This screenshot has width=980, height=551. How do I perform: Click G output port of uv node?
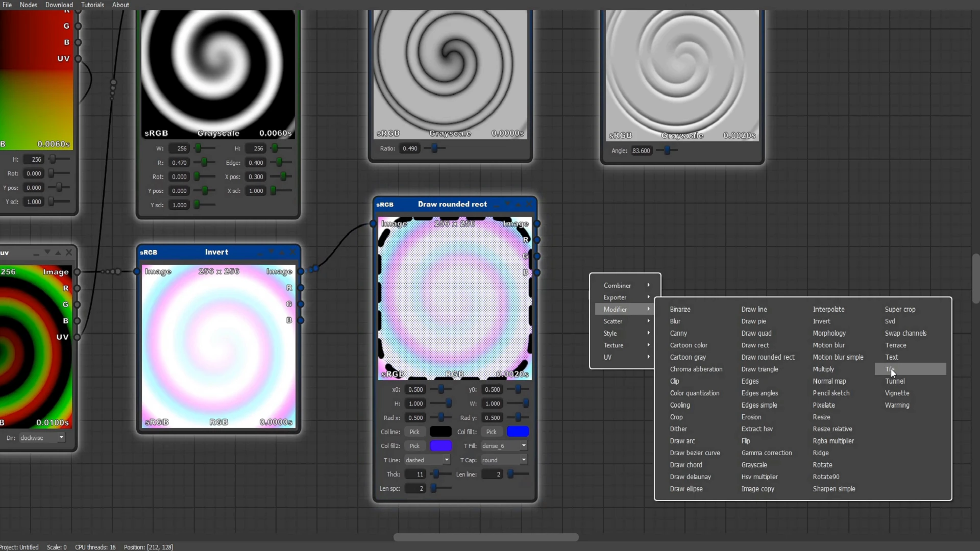coord(77,305)
